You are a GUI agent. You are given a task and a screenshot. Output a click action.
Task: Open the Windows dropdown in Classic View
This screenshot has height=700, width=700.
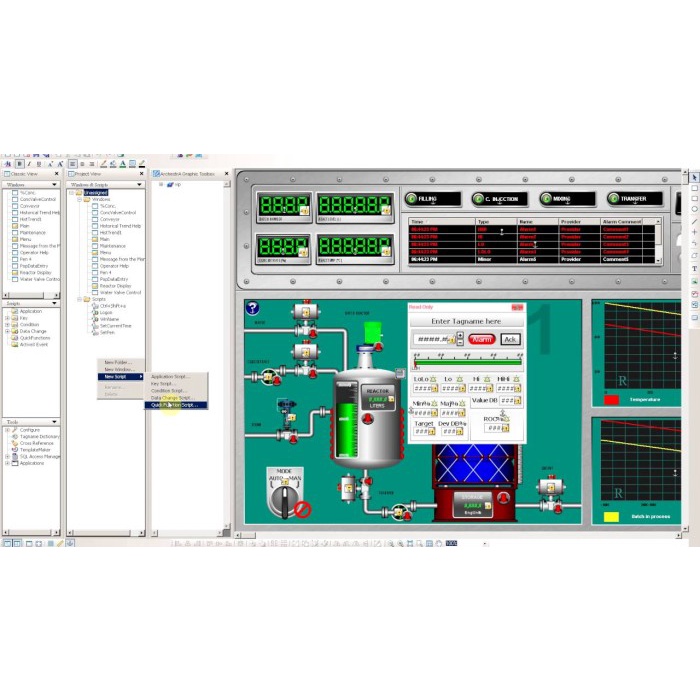tap(54, 185)
